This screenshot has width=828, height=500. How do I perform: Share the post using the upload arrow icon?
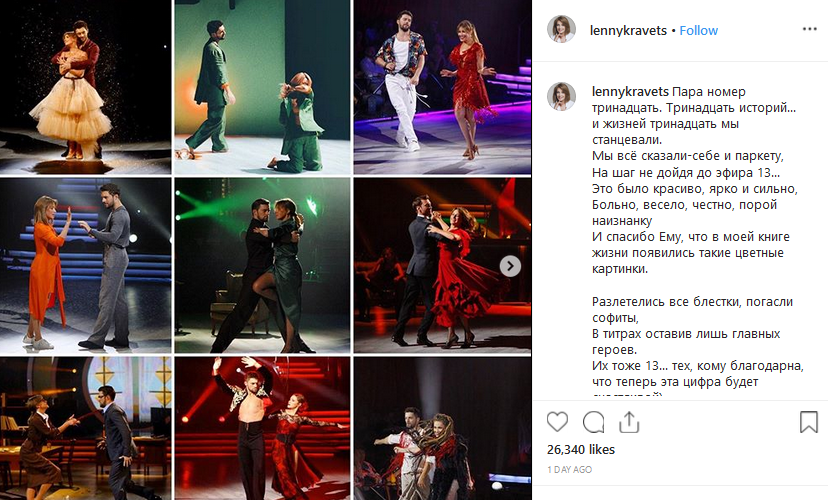tap(629, 422)
